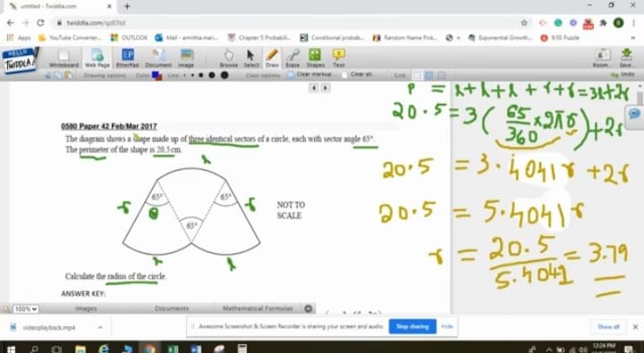Screen dimensions: 644x353
Task: Choose the third grid option
Action: pyautogui.click(x=441, y=75)
